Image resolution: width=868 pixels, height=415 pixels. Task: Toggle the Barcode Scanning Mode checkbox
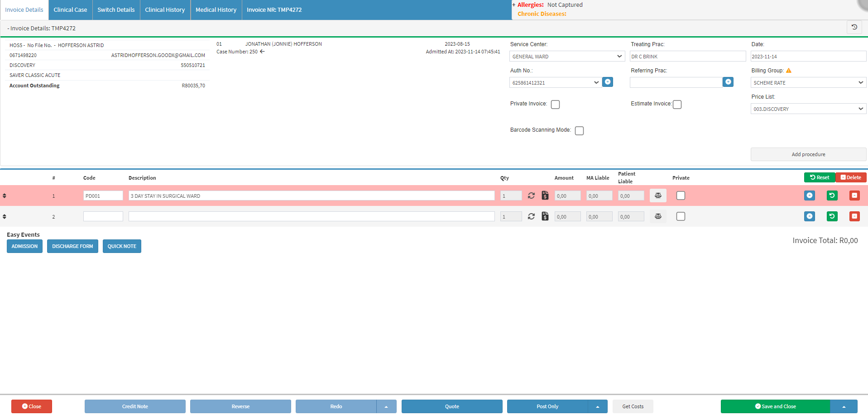click(x=579, y=131)
